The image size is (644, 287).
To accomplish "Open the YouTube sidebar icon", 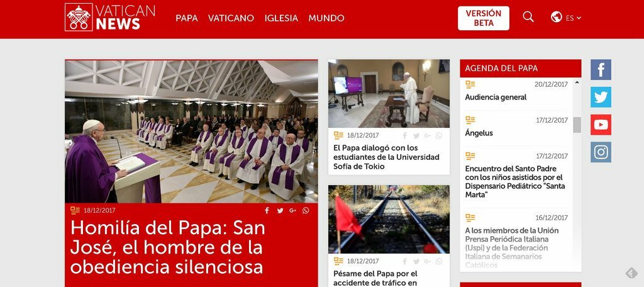I will point(601,125).
